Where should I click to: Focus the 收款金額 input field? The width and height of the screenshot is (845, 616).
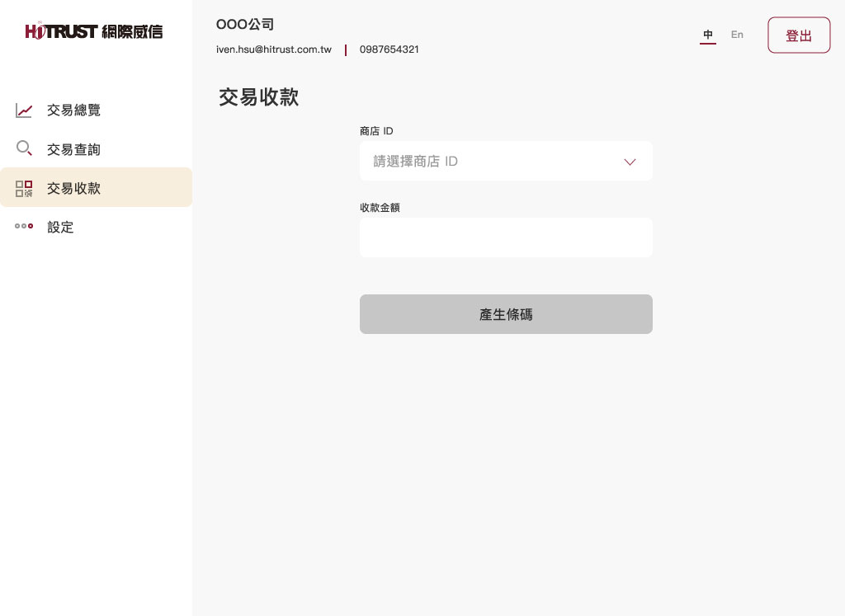(506, 237)
